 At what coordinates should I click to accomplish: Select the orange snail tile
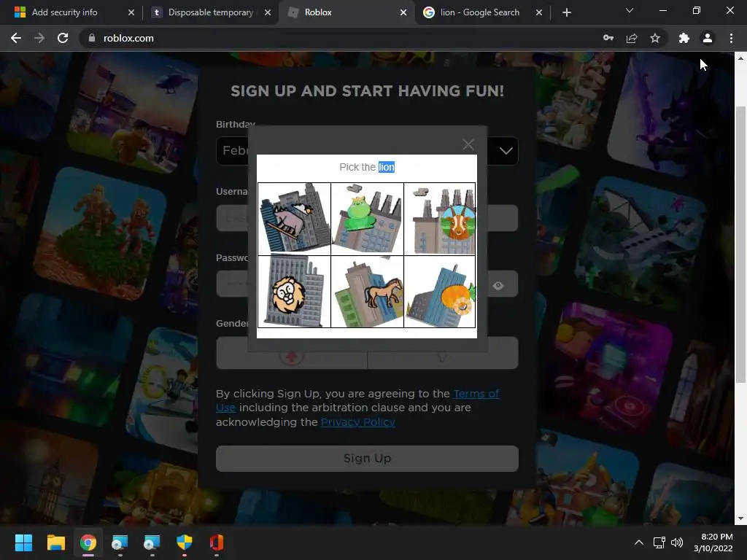tap(440, 292)
